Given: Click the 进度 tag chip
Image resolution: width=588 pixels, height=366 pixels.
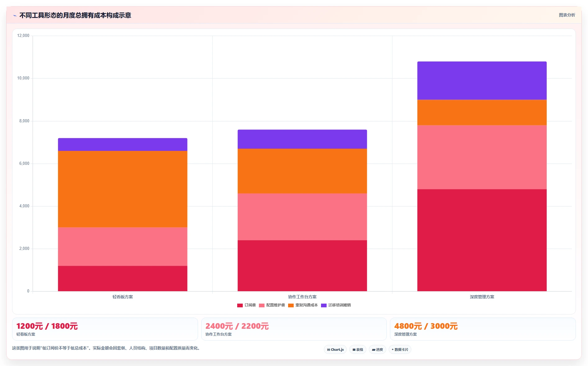Looking at the screenshot, I should pos(378,350).
